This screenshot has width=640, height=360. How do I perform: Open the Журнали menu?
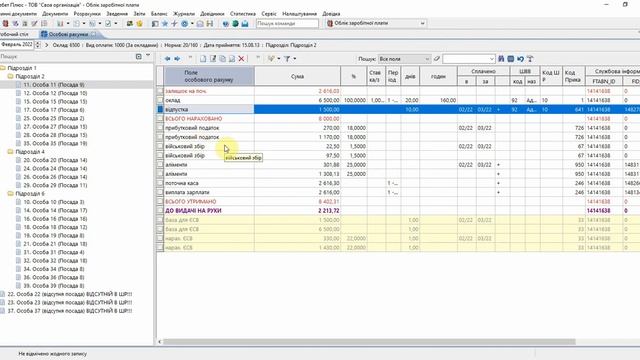[x=184, y=13]
